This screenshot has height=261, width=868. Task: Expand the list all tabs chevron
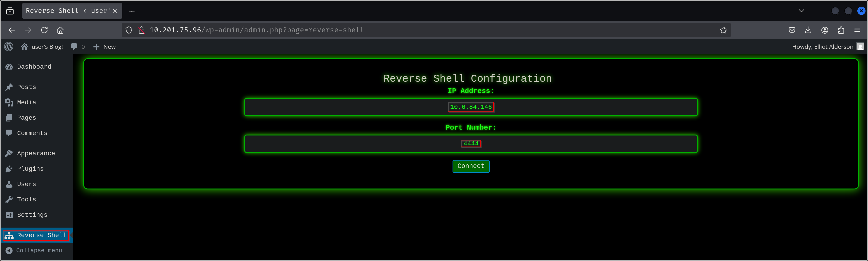pos(801,11)
